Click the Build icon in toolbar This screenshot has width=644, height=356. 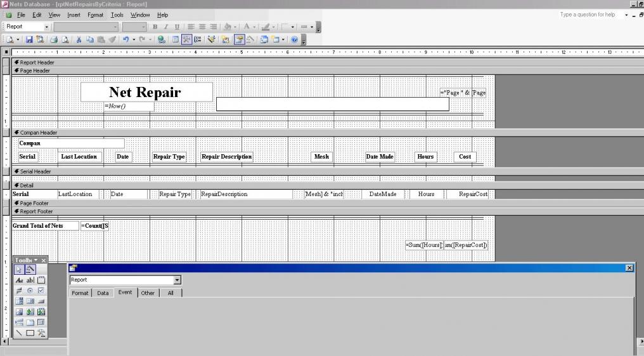coord(250,39)
